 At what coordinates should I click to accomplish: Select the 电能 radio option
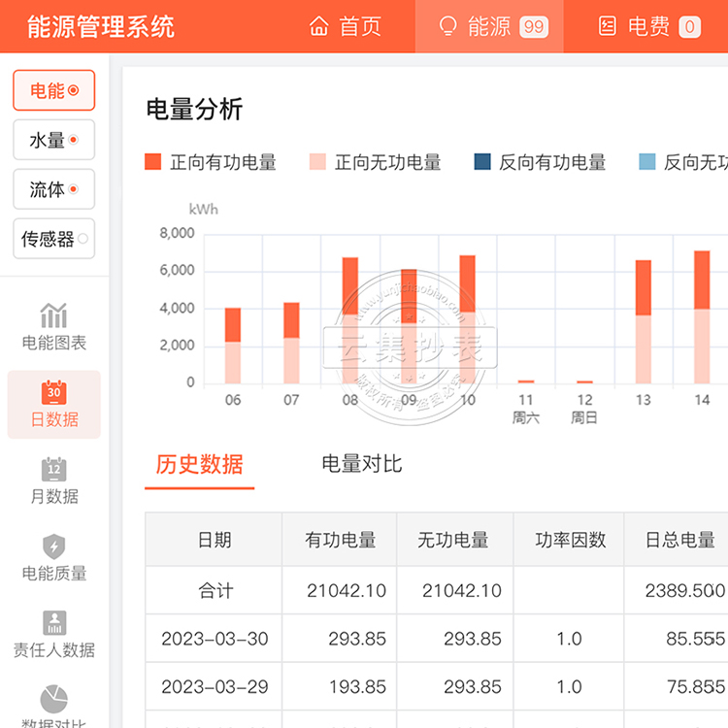54,90
